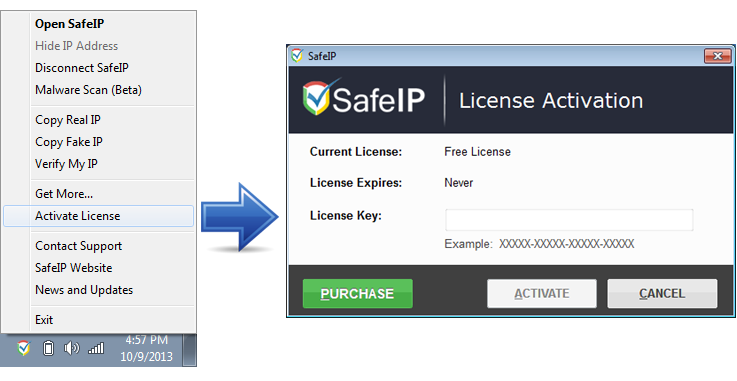Select Activate License in the context menu
737x381 pixels.
pyautogui.click(x=98, y=216)
